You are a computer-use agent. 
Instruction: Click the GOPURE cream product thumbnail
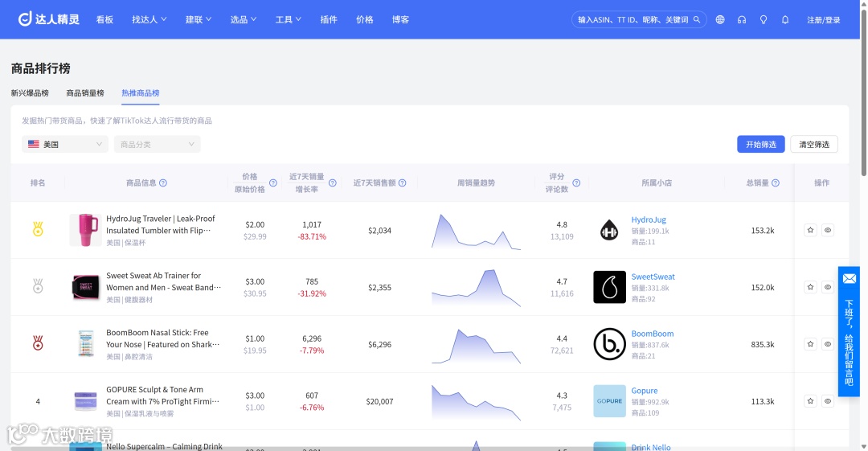tap(85, 401)
